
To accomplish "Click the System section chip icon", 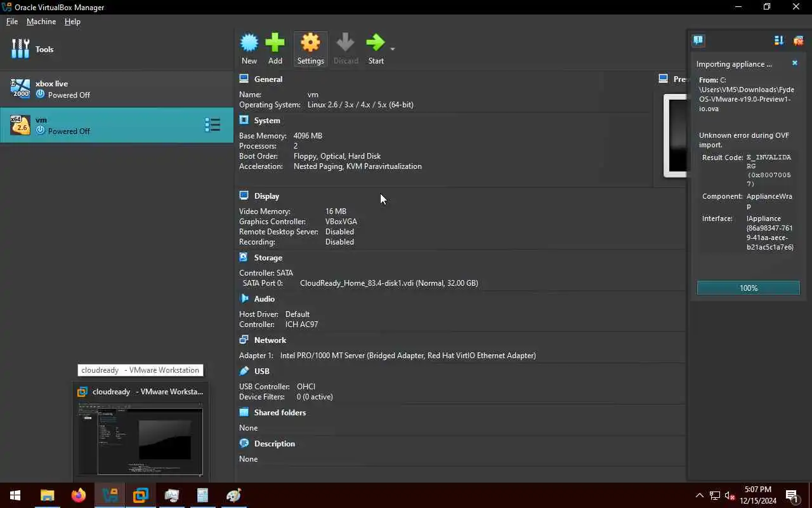I will pyautogui.click(x=244, y=120).
